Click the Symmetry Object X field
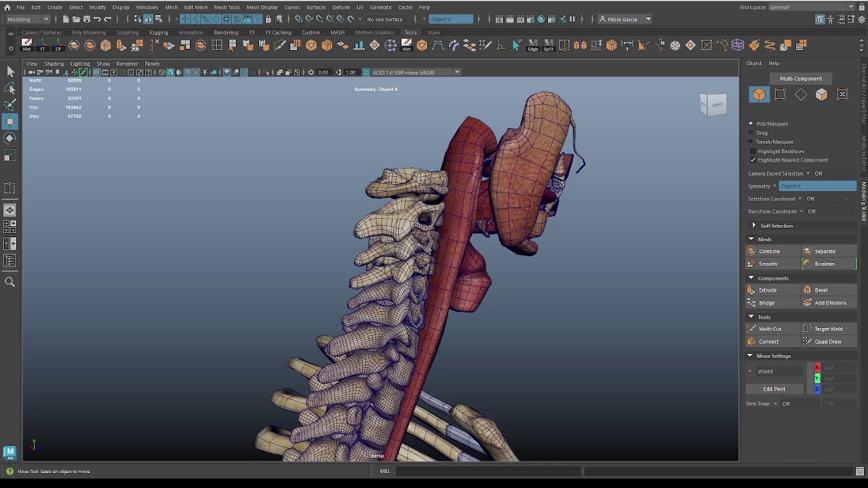This screenshot has width=868, height=488. click(817, 186)
